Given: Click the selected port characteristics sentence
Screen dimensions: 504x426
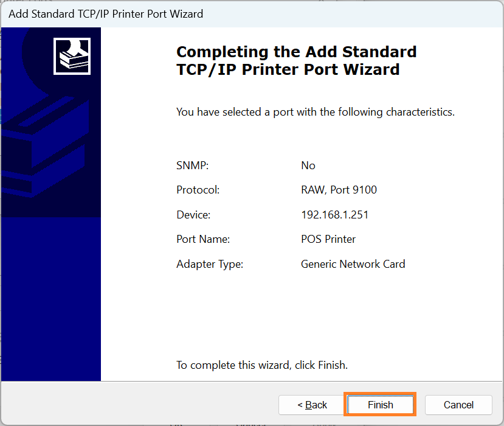Looking at the screenshot, I should (315, 112).
